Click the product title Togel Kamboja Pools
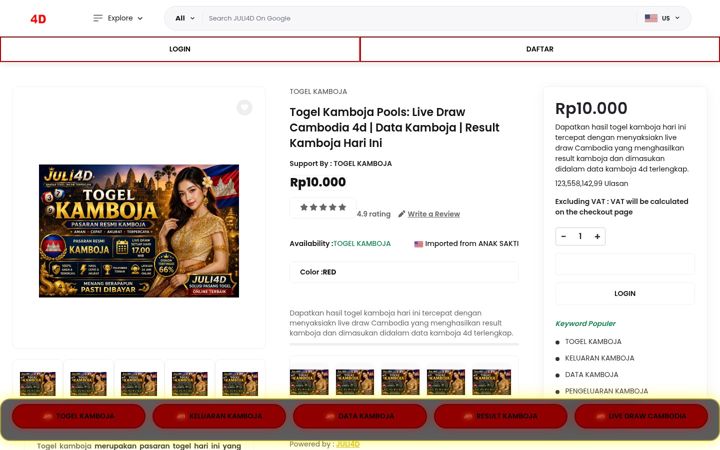Viewport: 720px width, 450px height. (x=394, y=127)
